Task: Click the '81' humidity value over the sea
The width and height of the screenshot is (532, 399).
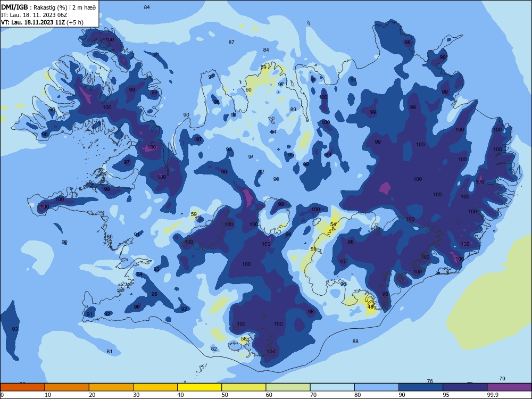Action: click(110, 352)
